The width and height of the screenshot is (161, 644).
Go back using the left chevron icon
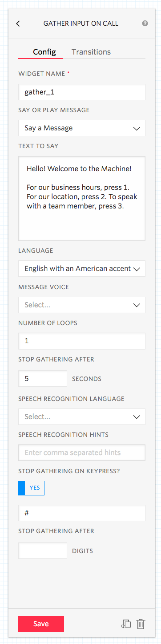[18, 24]
